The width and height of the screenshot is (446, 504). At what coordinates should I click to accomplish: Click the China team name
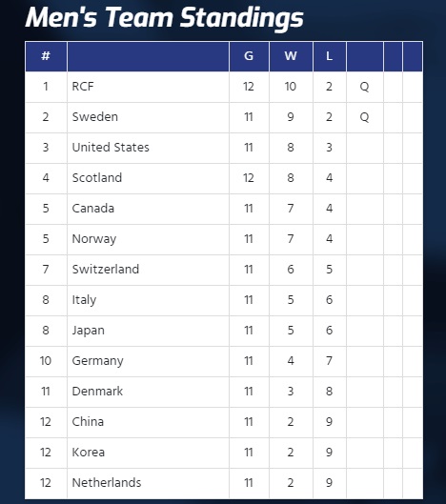click(x=88, y=422)
